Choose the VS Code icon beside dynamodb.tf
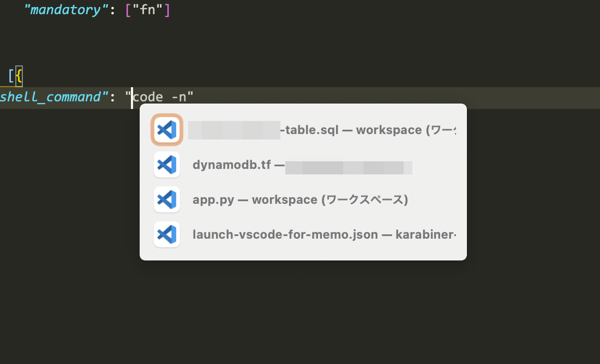The height and width of the screenshot is (364, 600). click(167, 165)
